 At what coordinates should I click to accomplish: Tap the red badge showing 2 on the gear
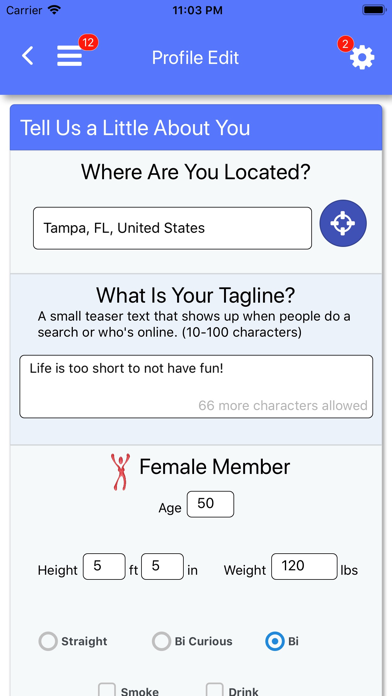click(345, 44)
